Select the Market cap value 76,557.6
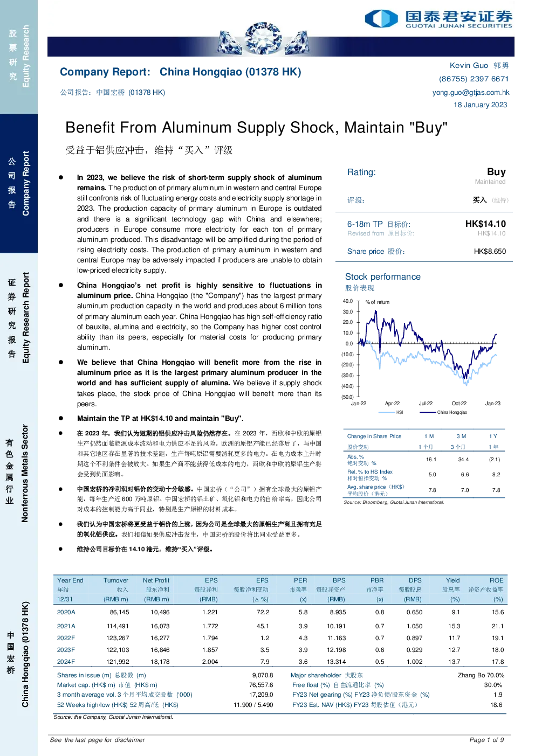Image resolution: width=535 pixels, height=756 pixels. click(261, 685)
